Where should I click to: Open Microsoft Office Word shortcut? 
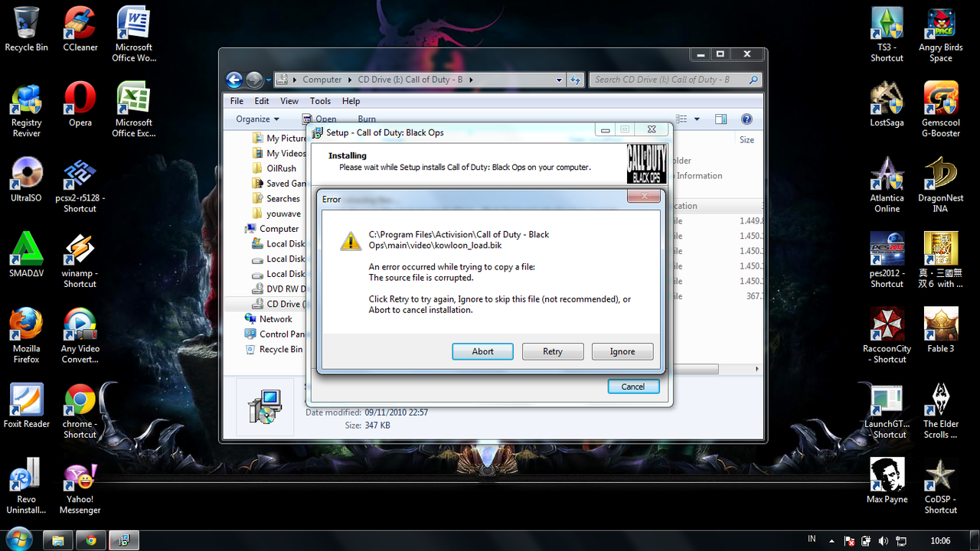tap(134, 34)
